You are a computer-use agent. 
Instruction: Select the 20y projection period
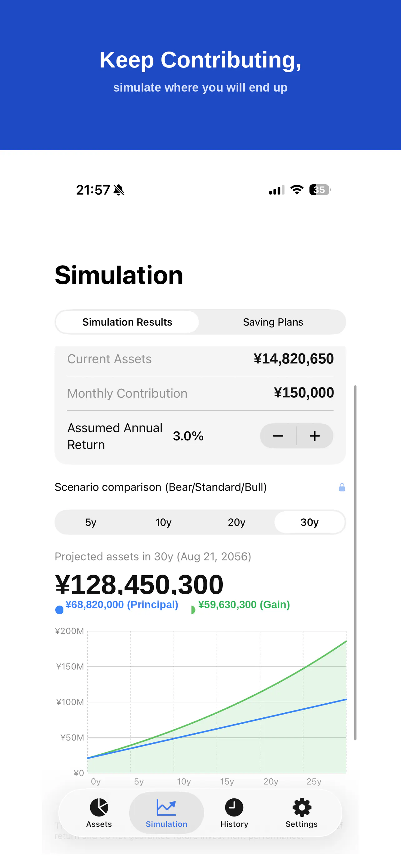pyautogui.click(x=236, y=522)
